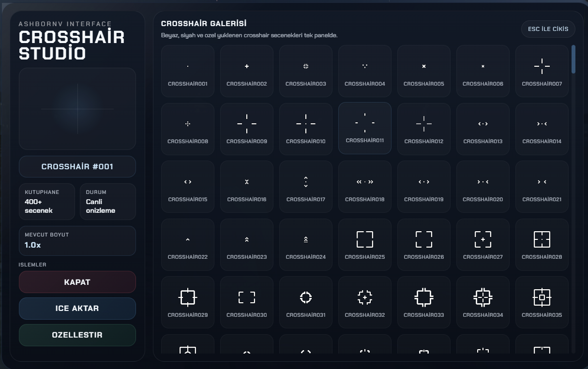
Task: Pick CROSSHAIR017 vertical chevrons crosshair
Action: (306, 187)
